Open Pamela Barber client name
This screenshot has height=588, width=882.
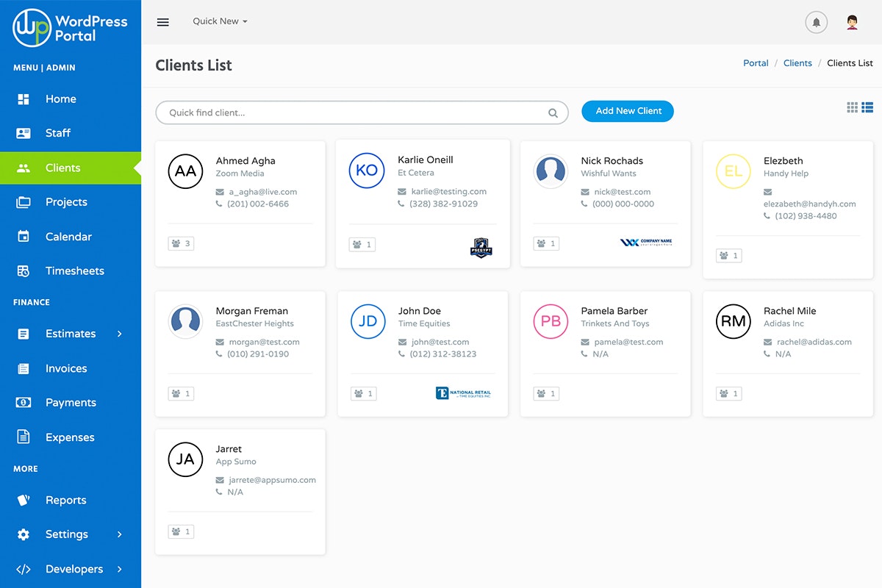[x=614, y=311]
